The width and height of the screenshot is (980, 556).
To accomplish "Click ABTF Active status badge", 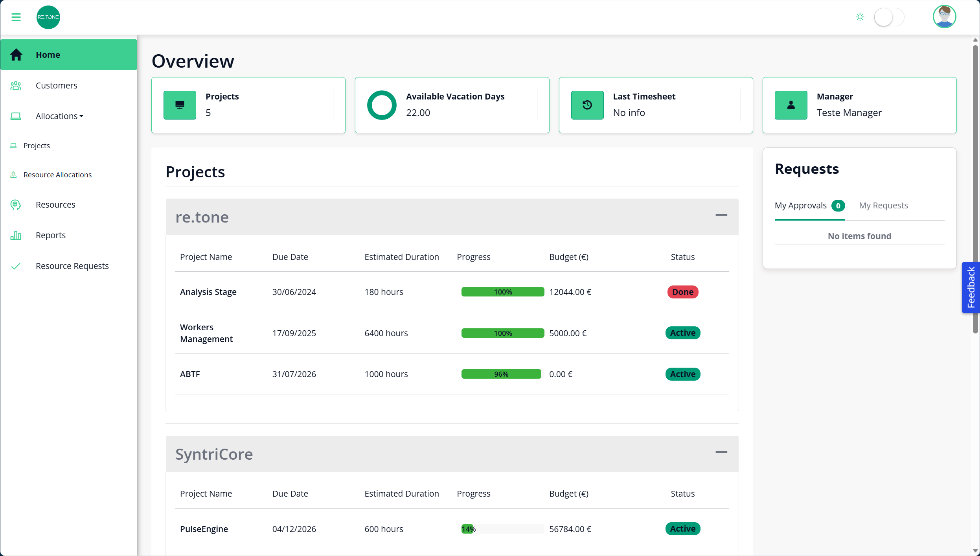I will (x=683, y=374).
